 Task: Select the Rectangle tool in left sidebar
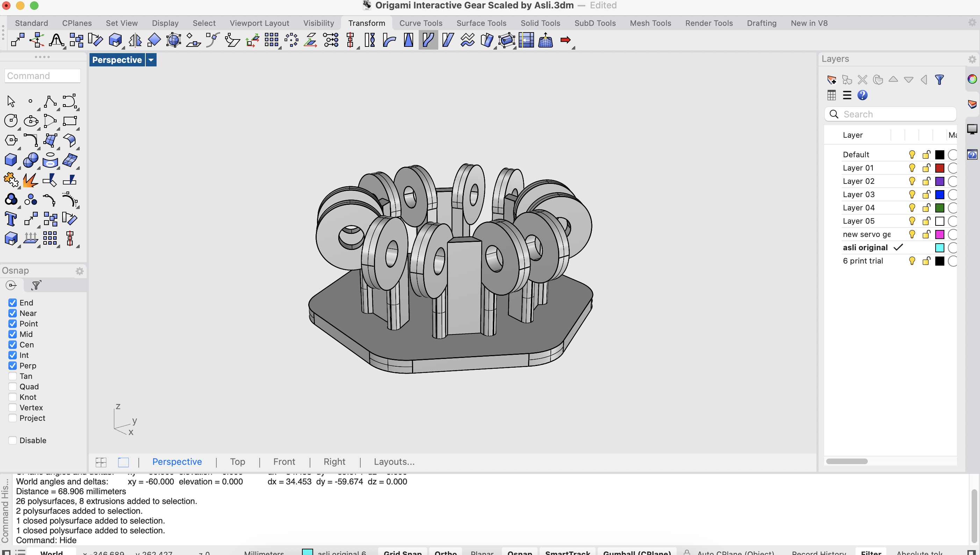tap(70, 121)
